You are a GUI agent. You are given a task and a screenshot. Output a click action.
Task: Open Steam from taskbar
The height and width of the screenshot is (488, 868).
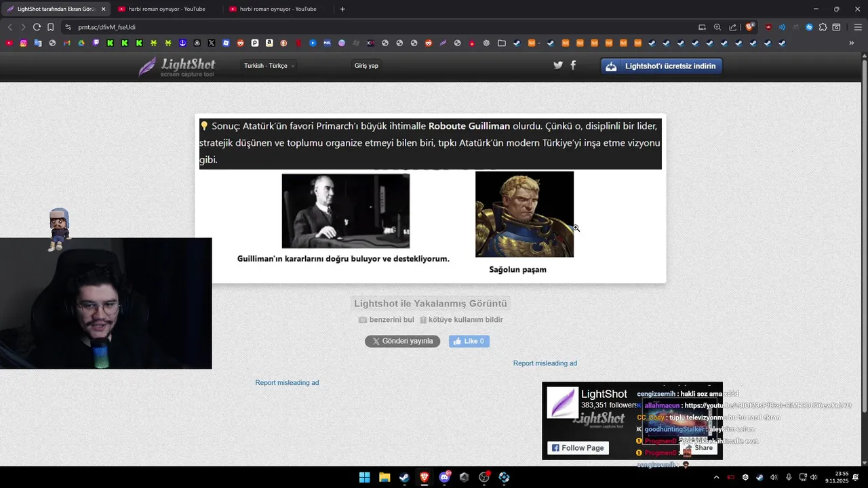pos(404,477)
